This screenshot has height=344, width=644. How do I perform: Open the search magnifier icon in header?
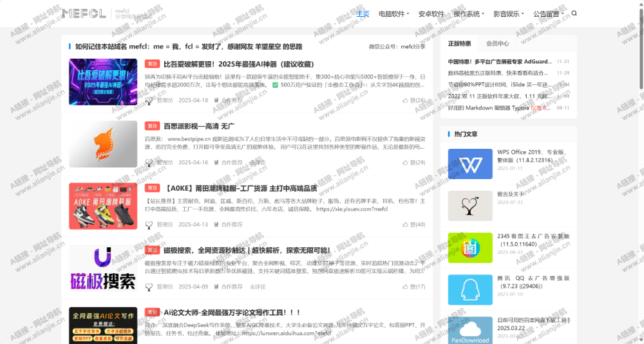pyautogui.click(x=574, y=13)
